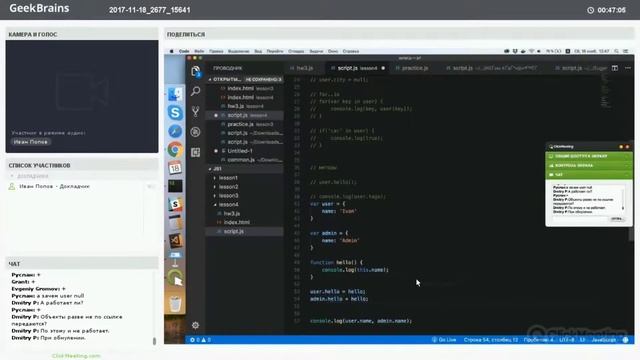
Task: Launch Finder from the Dock
Action: click(x=175, y=94)
